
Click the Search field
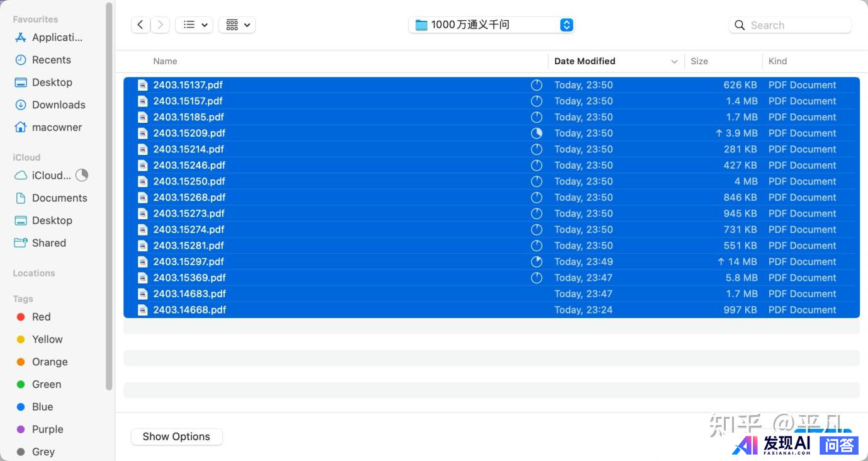point(790,25)
